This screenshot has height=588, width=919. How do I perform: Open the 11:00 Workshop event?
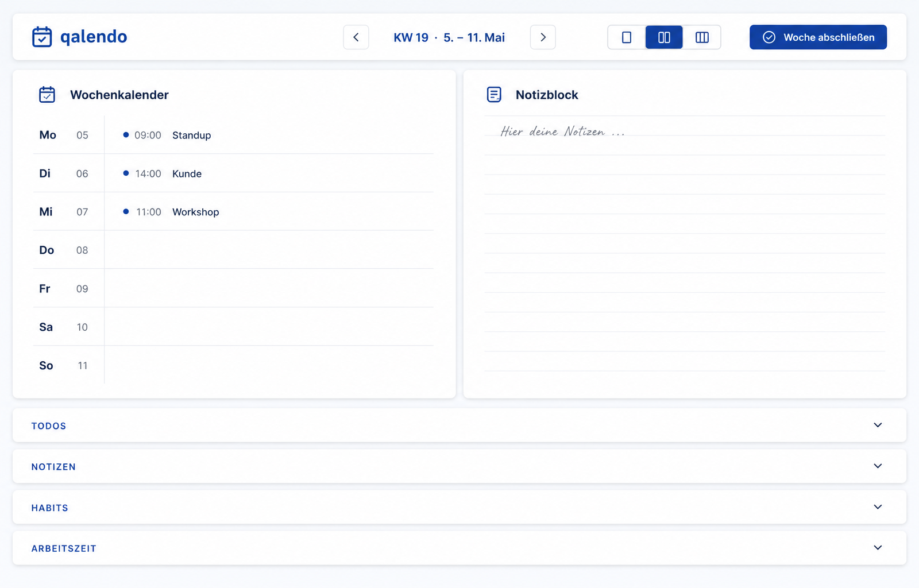tap(171, 212)
